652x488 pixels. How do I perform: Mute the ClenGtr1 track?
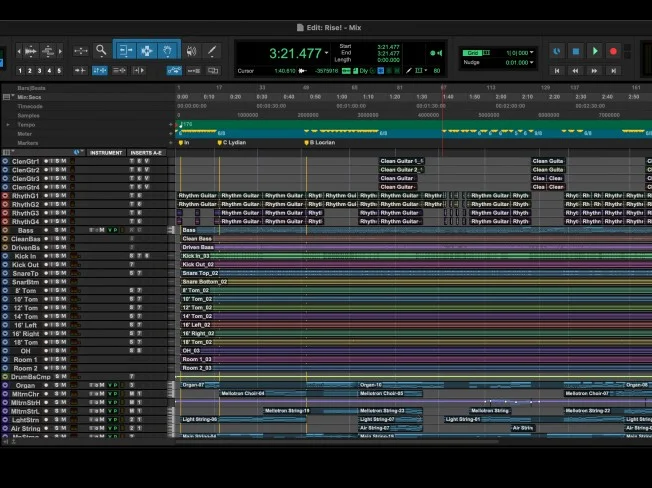63,161
